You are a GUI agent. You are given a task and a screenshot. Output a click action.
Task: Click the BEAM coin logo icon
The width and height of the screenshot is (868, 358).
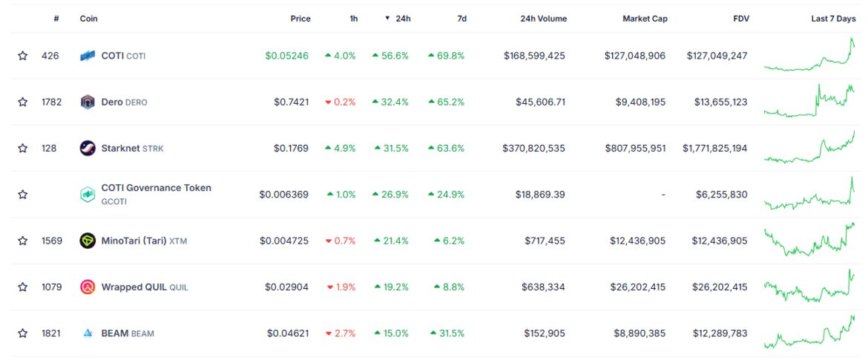pos(88,333)
